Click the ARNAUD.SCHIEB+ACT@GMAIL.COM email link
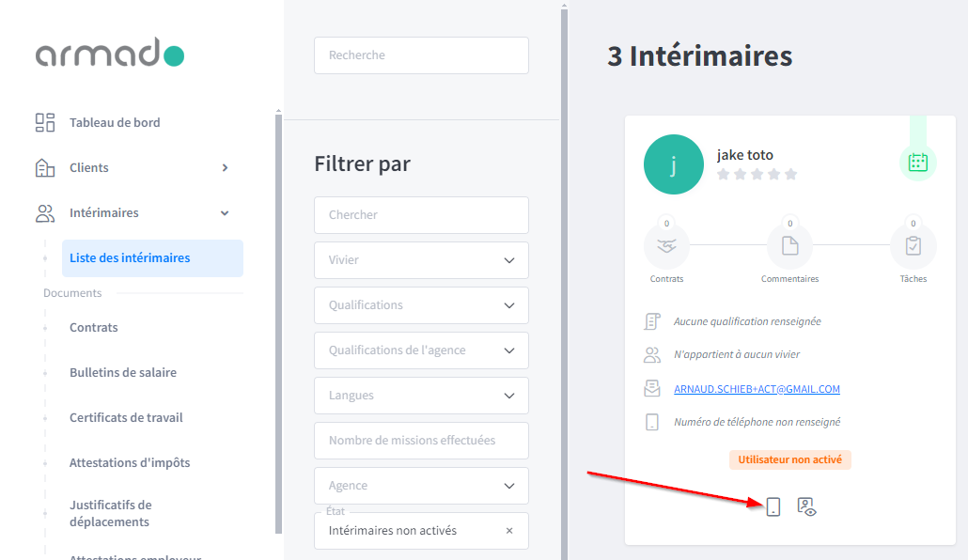 [x=757, y=389]
